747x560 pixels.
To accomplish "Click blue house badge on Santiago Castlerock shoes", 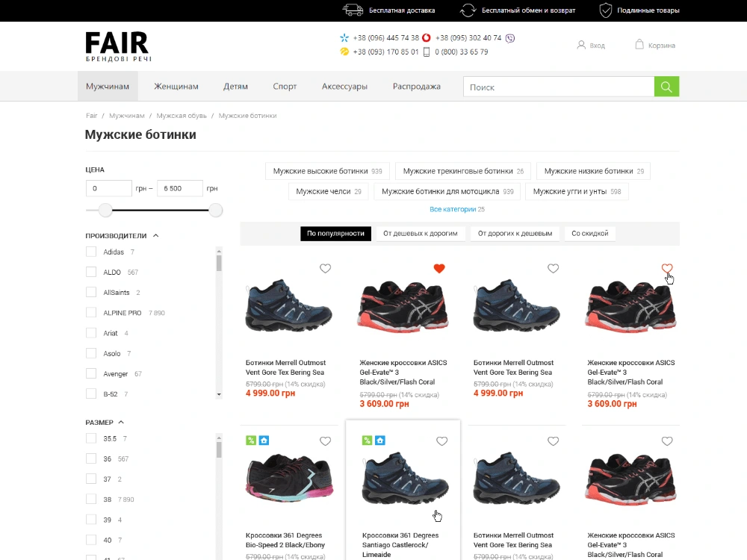I will (380, 441).
